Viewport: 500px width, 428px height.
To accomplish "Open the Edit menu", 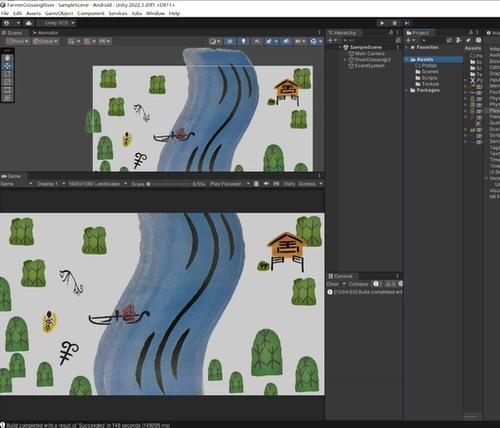I will point(17,13).
